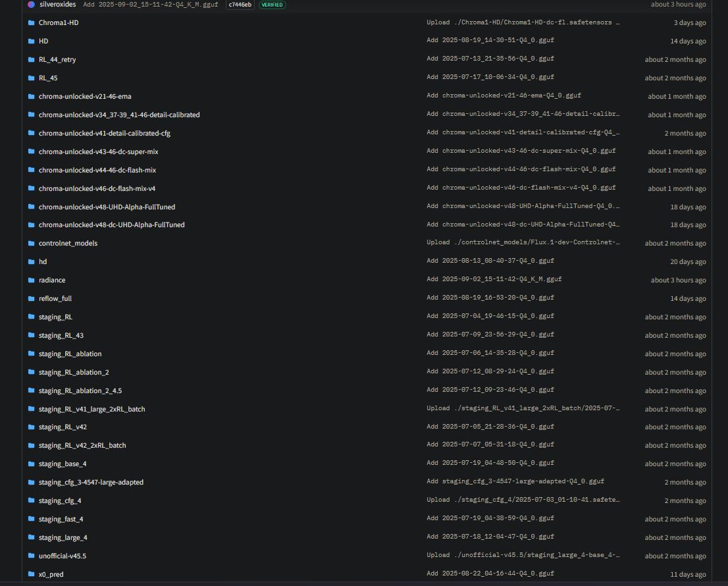
Task: Open the reflow_full folder name
Action: pyautogui.click(x=55, y=298)
